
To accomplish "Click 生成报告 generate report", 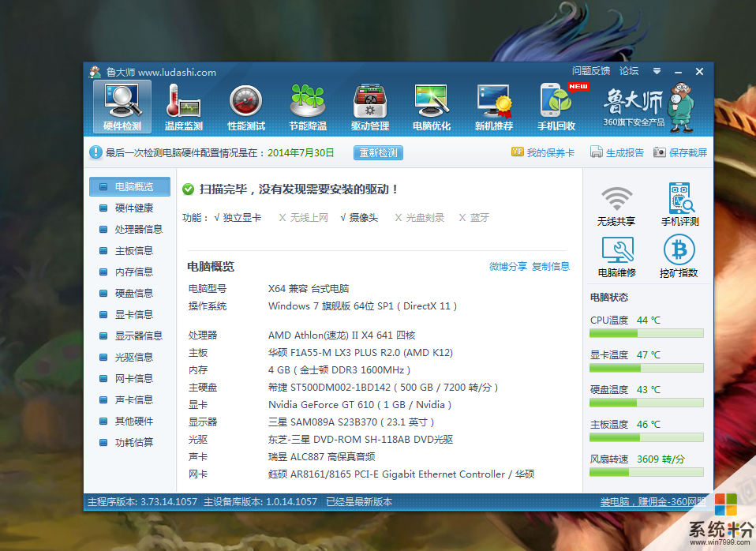I will click(x=617, y=152).
